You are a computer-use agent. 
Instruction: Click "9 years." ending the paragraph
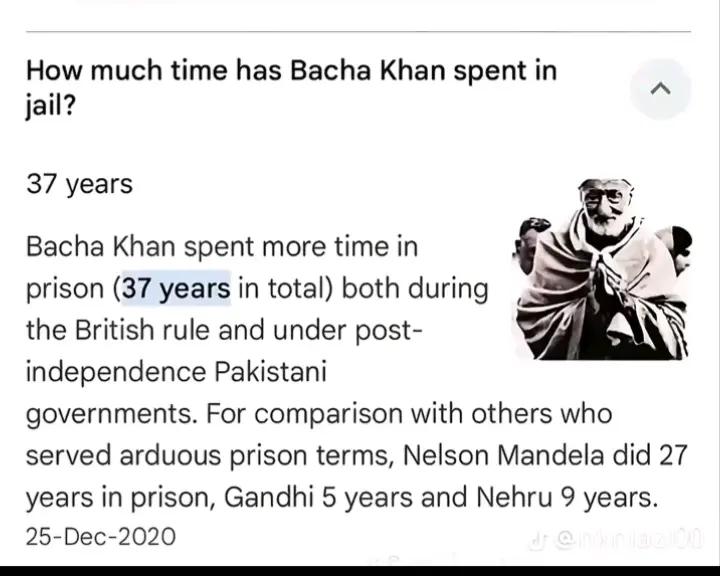click(x=618, y=496)
